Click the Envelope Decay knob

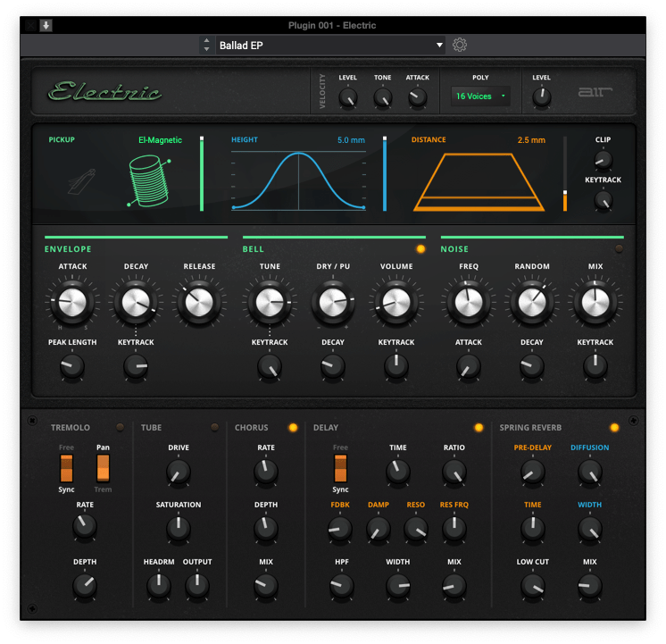click(x=136, y=303)
